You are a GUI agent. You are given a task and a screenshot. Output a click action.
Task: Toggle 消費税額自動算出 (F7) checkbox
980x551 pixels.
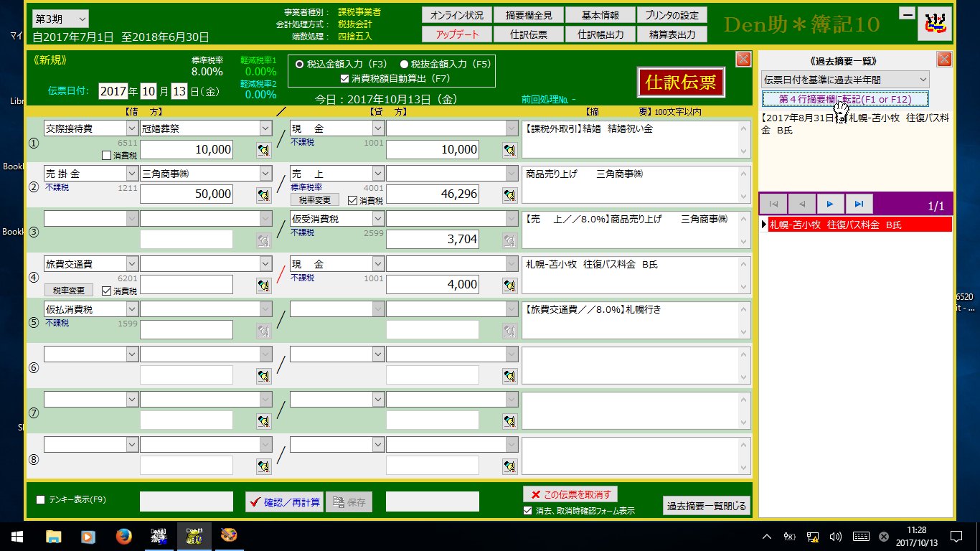coord(345,78)
